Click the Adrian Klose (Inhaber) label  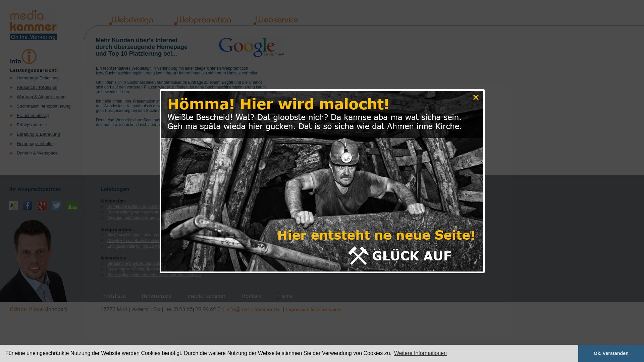click(39, 309)
